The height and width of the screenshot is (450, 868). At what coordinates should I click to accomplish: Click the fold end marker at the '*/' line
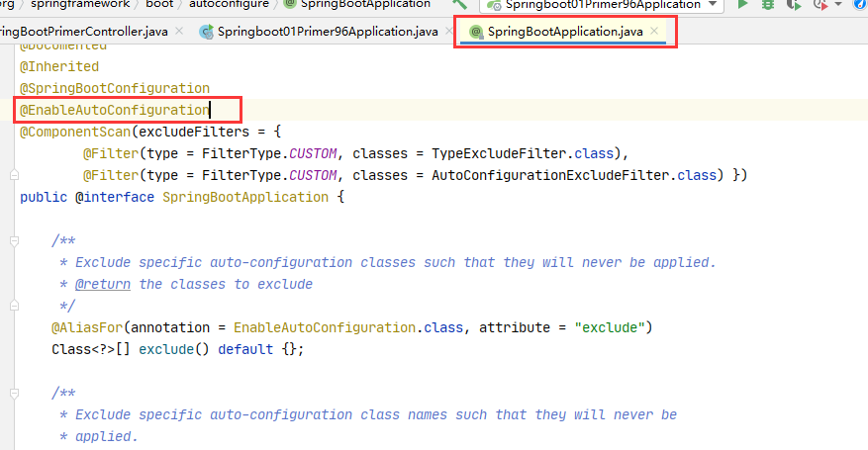(x=15, y=306)
